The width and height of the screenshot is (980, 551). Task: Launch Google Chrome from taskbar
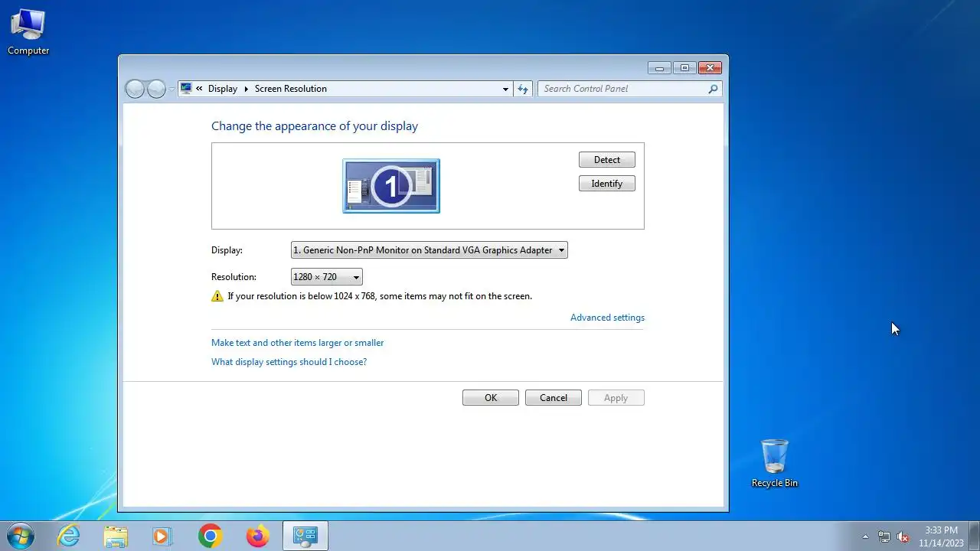(210, 536)
